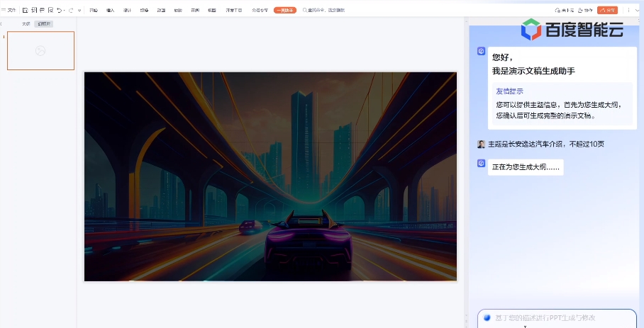The image size is (644, 328).
Task: Click the Undo arrow icon
Action: 59,11
